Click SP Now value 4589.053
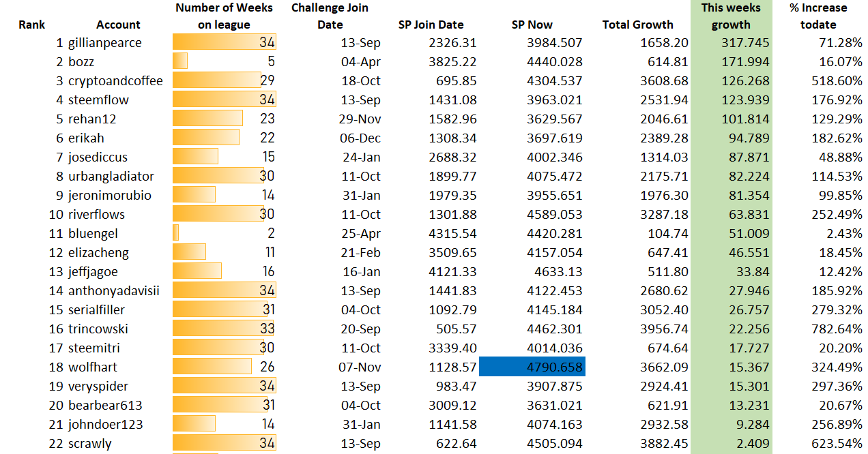The height and width of the screenshot is (454, 868). click(x=553, y=214)
